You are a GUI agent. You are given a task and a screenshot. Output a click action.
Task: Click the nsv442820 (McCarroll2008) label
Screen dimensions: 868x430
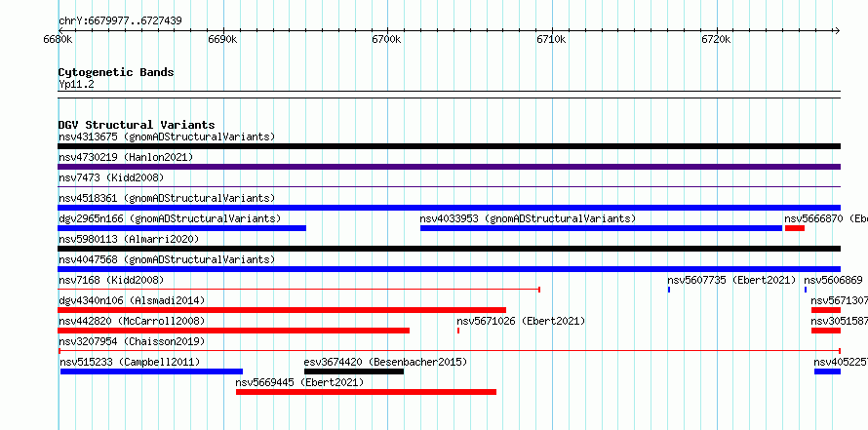132,321
